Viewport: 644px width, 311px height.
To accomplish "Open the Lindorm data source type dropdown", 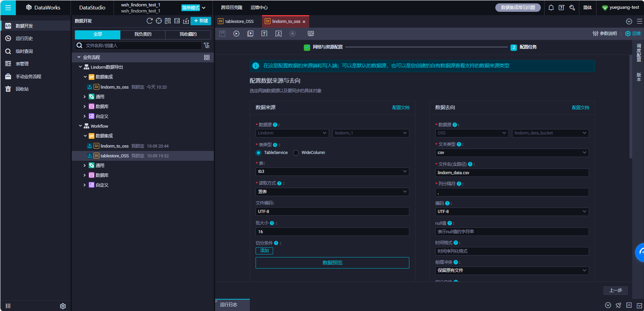I will (292, 133).
